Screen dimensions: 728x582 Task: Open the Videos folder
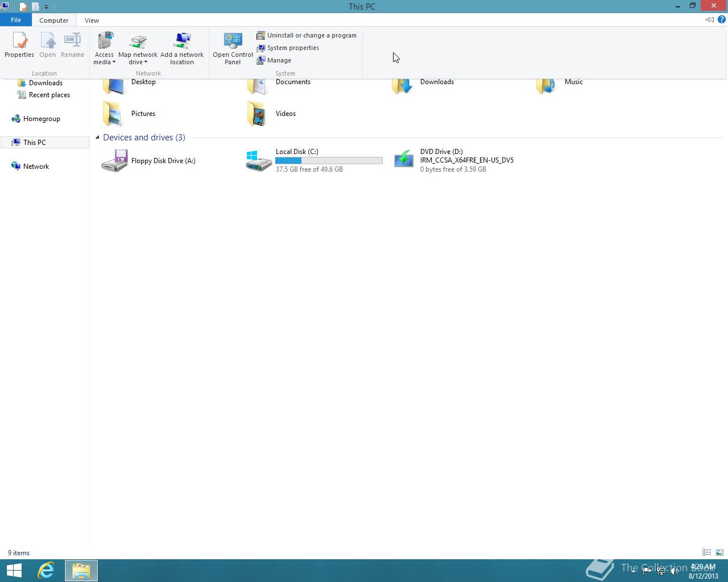[272, 114]
